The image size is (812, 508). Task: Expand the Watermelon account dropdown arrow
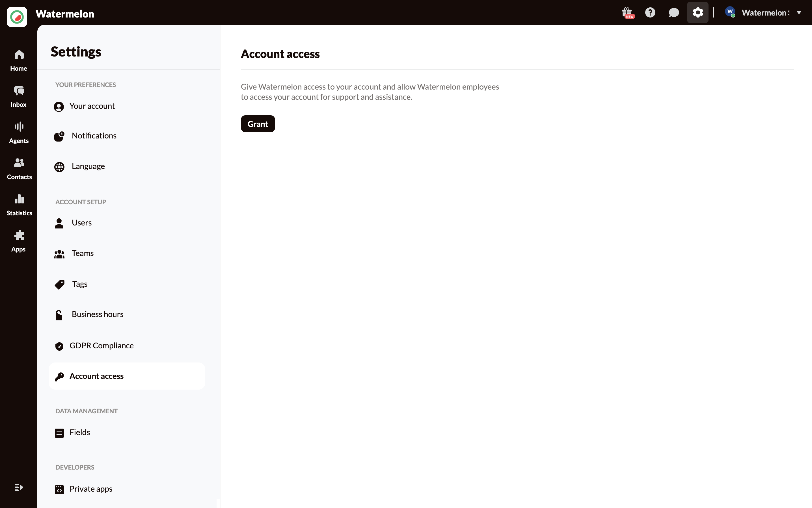coord(799,13)
